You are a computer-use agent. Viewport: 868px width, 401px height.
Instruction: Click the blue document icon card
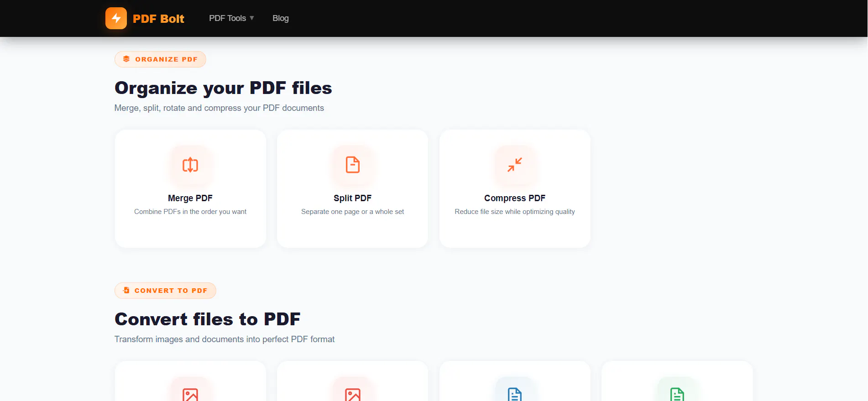[515, 381]
